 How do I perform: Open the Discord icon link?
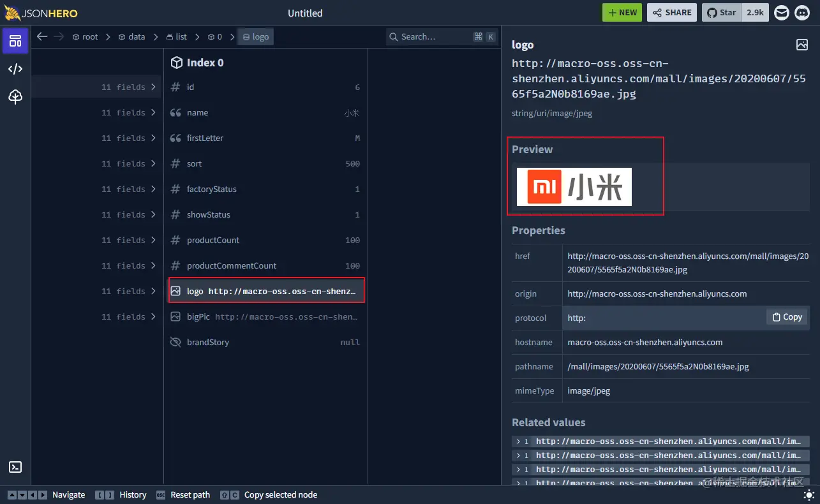801,13
